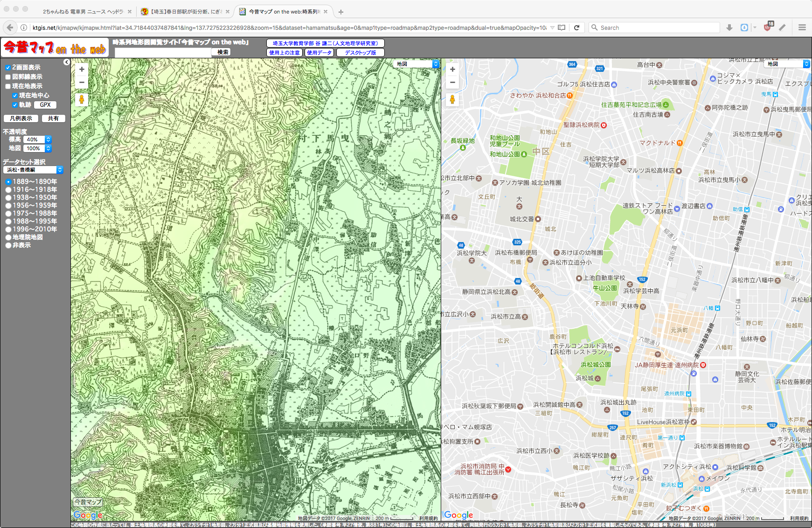
Task: Click Street View pegman on left map
Action: tap(82, 99)
